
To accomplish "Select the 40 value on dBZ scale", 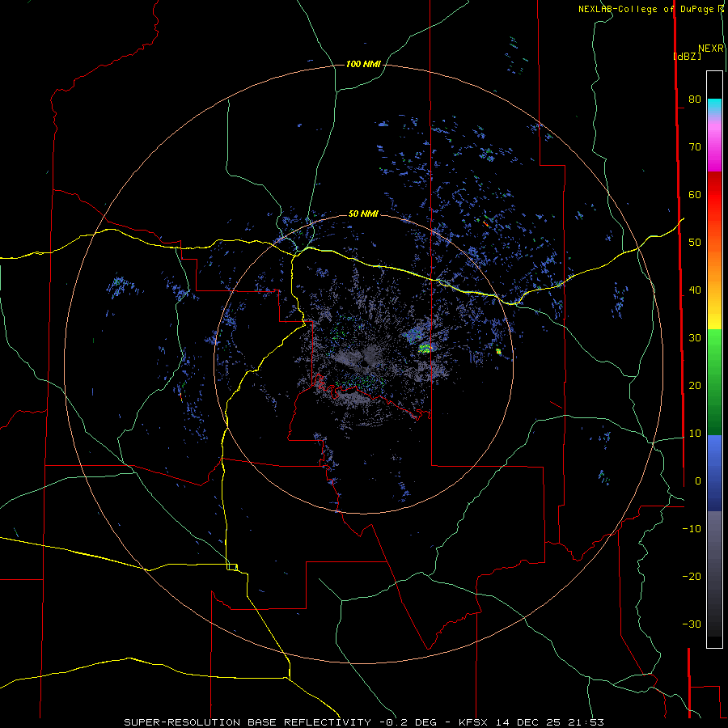I will coord(695,290).
